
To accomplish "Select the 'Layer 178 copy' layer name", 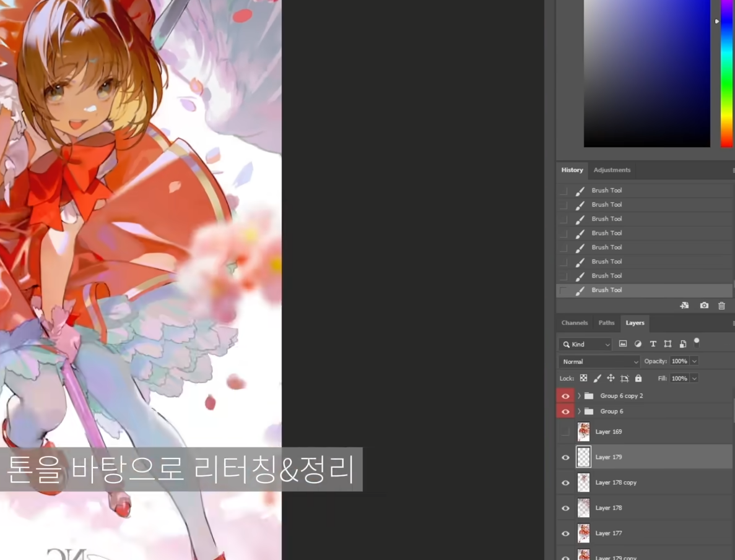I will pos(616,483).
